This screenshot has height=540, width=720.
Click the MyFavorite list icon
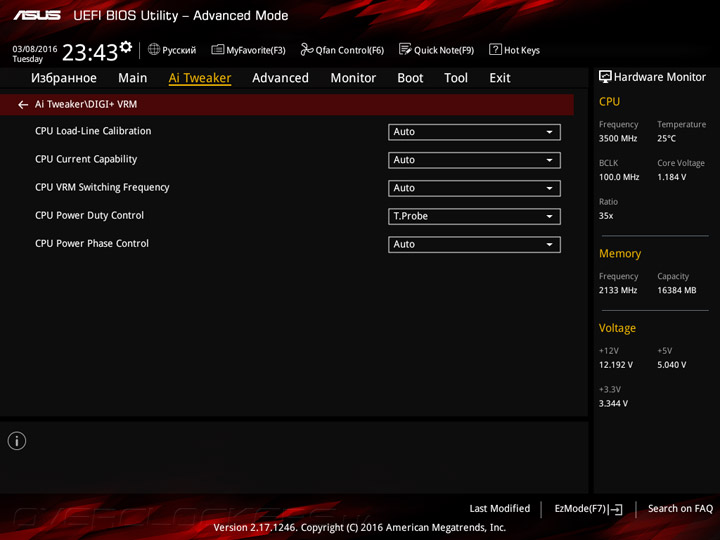pos(217,50)
